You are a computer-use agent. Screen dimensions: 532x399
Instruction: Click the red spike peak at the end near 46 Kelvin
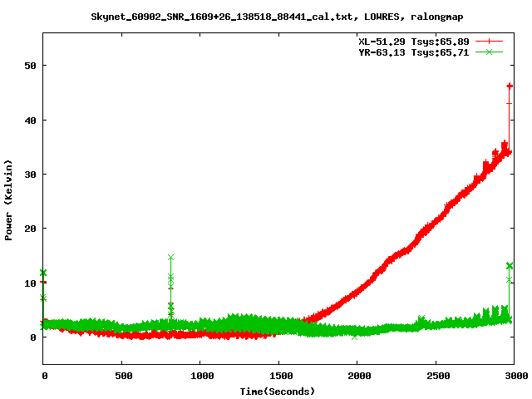coord(510,86)
